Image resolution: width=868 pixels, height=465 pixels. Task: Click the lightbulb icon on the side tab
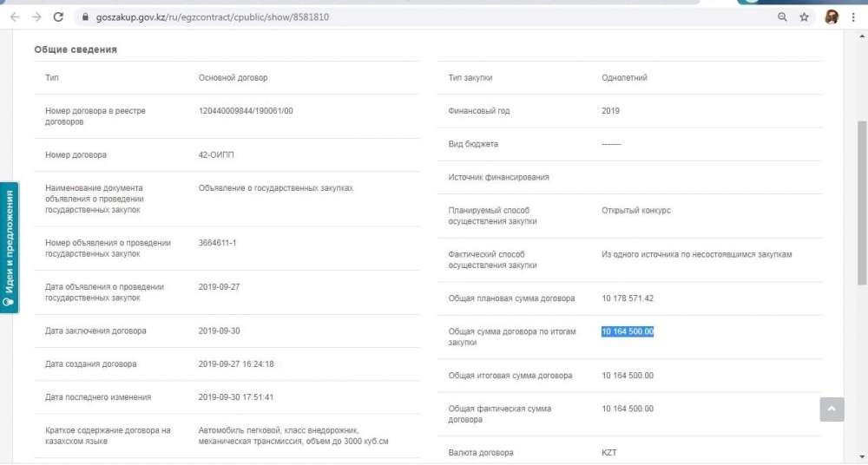click(x=10, y=303)
